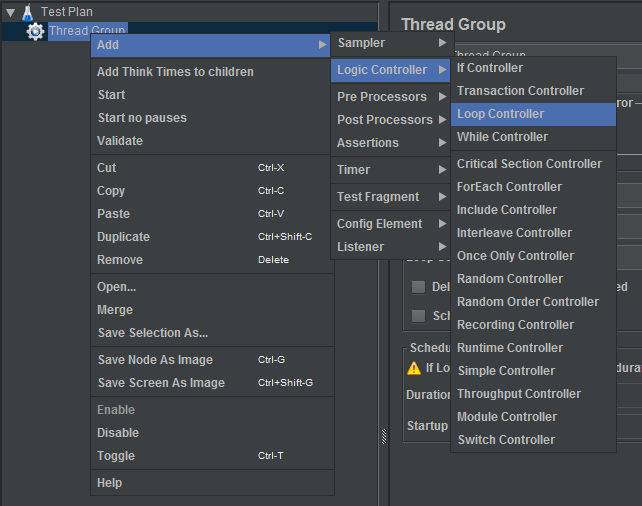Click the Test Plan flask icon
Viewport: 642px width, 506px height.
coord(27,12)
